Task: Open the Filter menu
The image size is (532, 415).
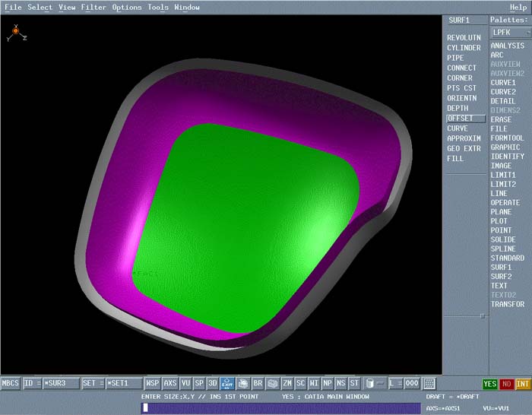Action: tap(93, 8)
